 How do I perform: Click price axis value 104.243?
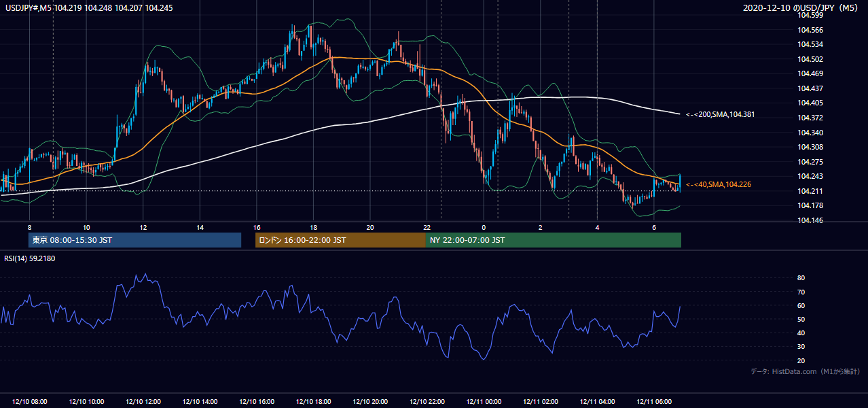tap(812, 177)
